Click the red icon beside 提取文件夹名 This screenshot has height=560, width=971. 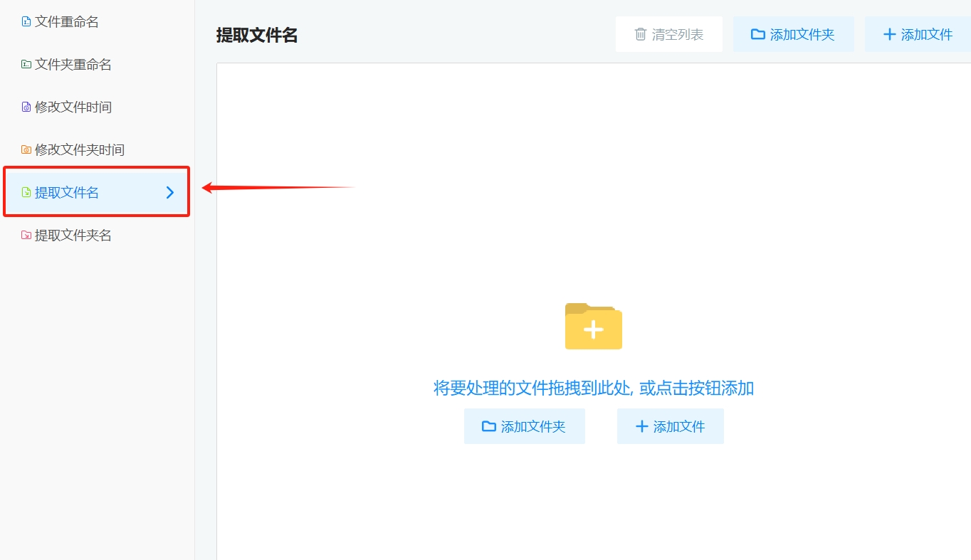tap(26, 236)
